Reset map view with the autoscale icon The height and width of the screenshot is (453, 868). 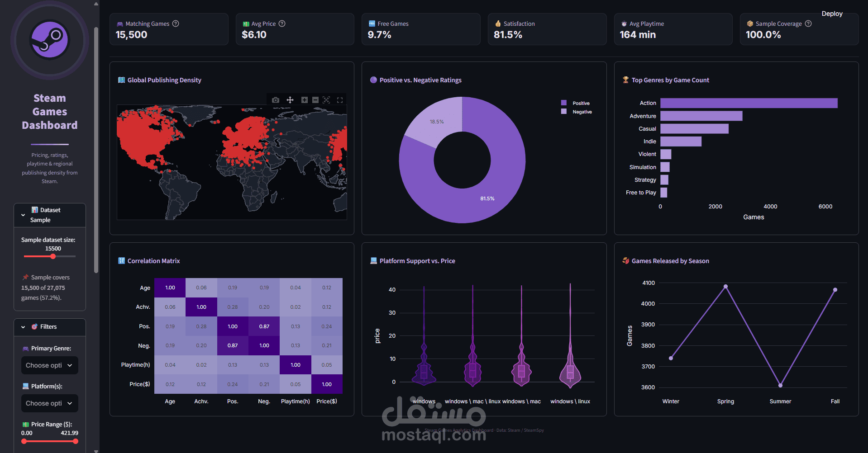[x=326, y=100]
